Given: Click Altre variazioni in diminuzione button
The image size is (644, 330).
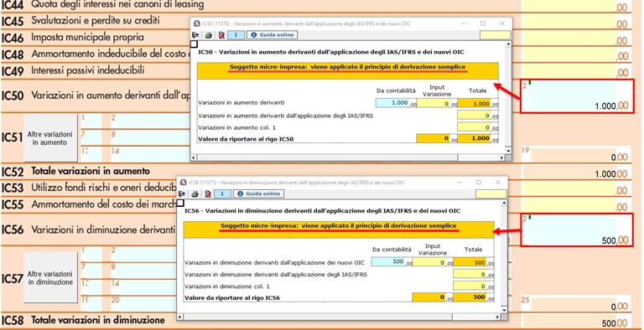Looking at the screenshot, I should click(50, 278).
